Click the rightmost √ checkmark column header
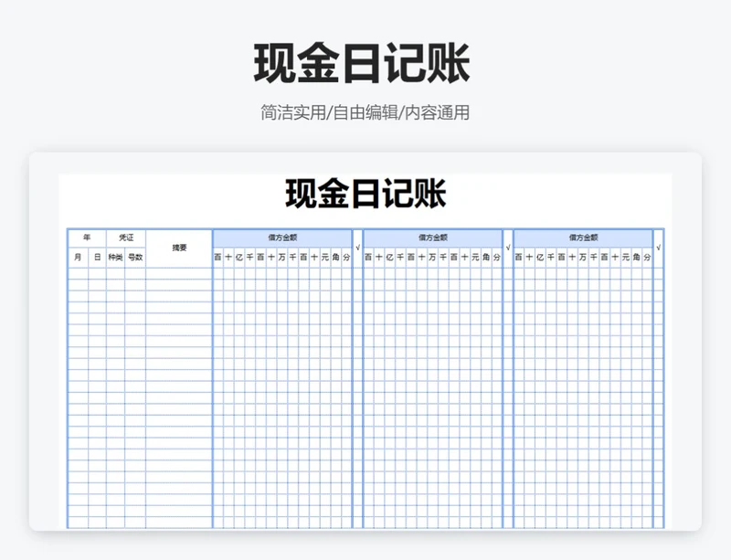This screenshot has height=560, width=731. 659,248
